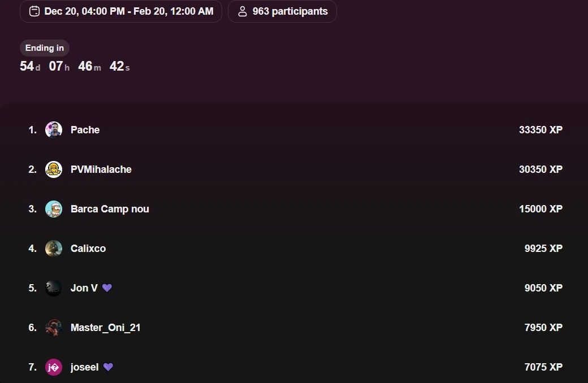The height and width of the screenshot is (383, 588).
Task: Select Barca Camp nou's avatar
Action: 54,209
